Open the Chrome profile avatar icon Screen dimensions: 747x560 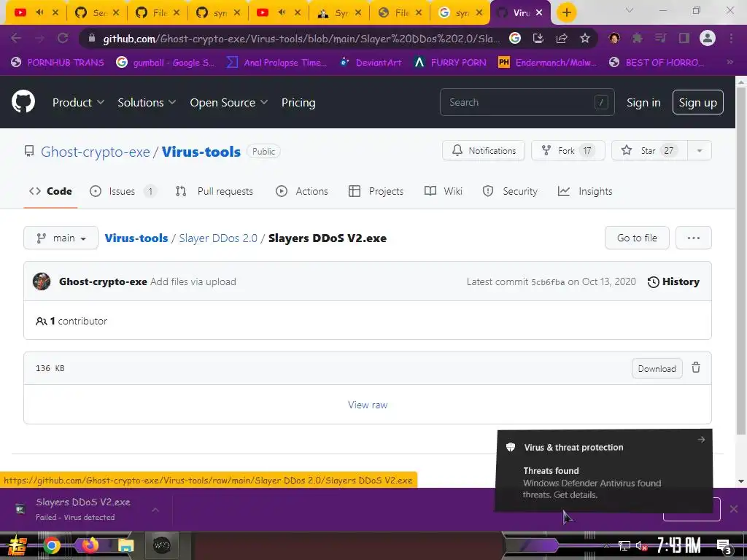point(708,38)
